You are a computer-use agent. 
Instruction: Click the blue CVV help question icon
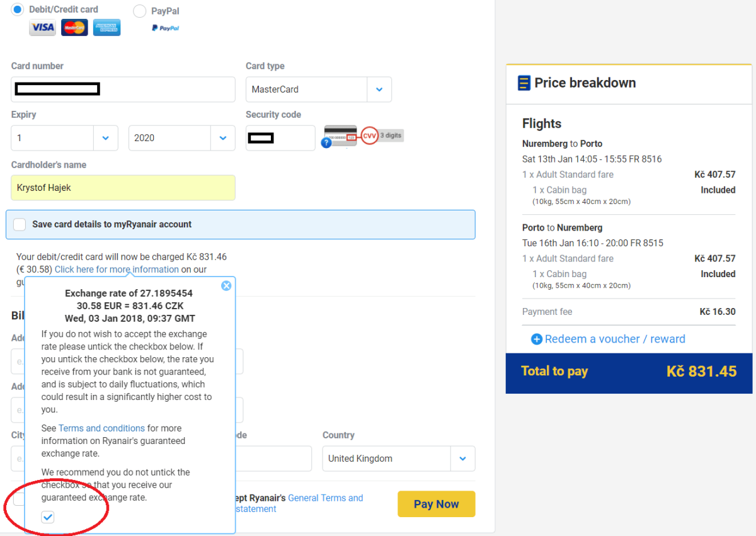click(x=326, y=143)
